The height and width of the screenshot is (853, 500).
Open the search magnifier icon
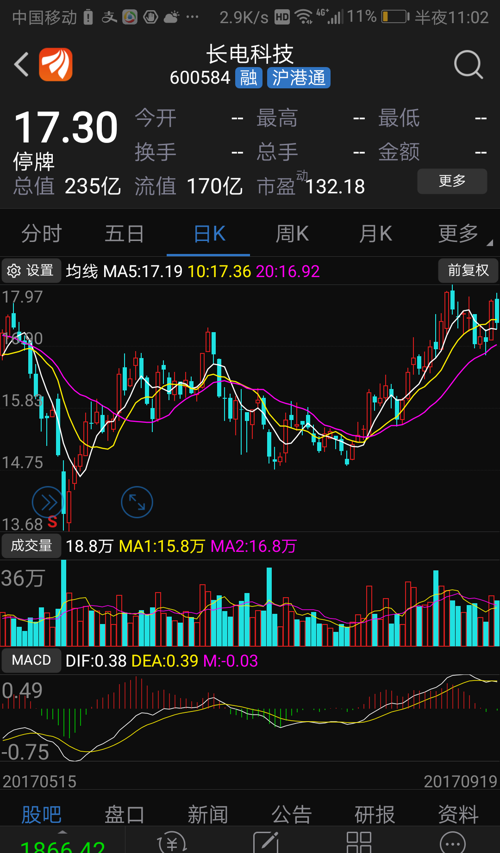point(468,65)
